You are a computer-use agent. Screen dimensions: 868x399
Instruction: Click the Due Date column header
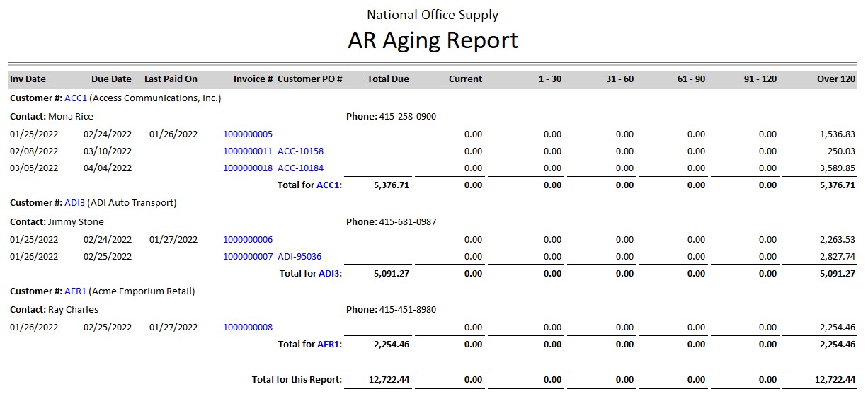111,79
